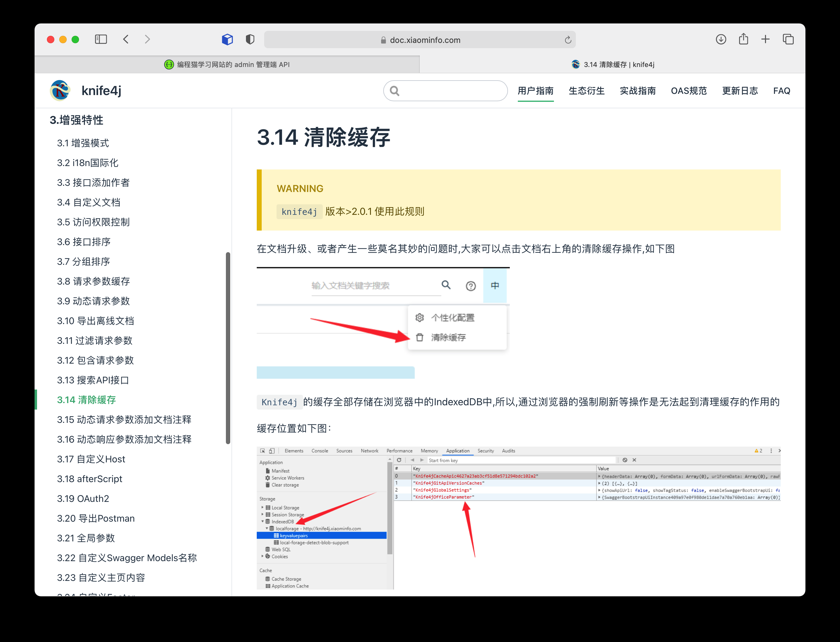Open the 生态衍生 navigation menu
Viewport: 840px width, 642px height.
586,91
